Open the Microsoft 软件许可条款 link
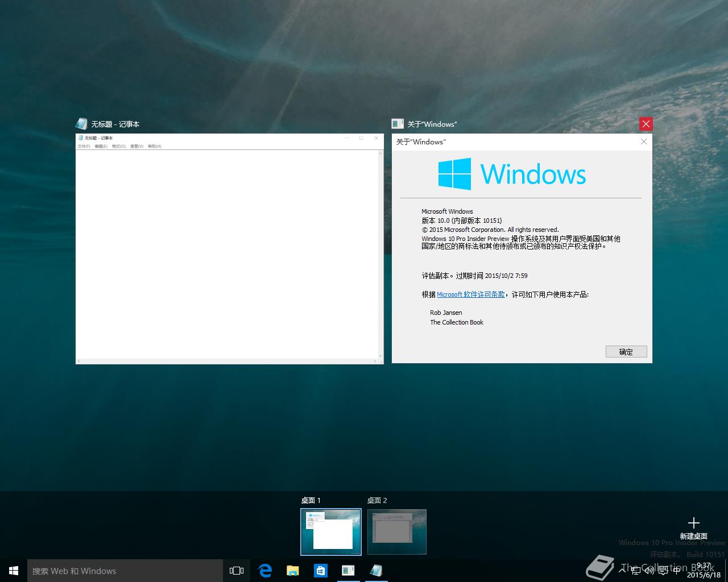This screenshot has width=728, height=582. pos(471,294)
